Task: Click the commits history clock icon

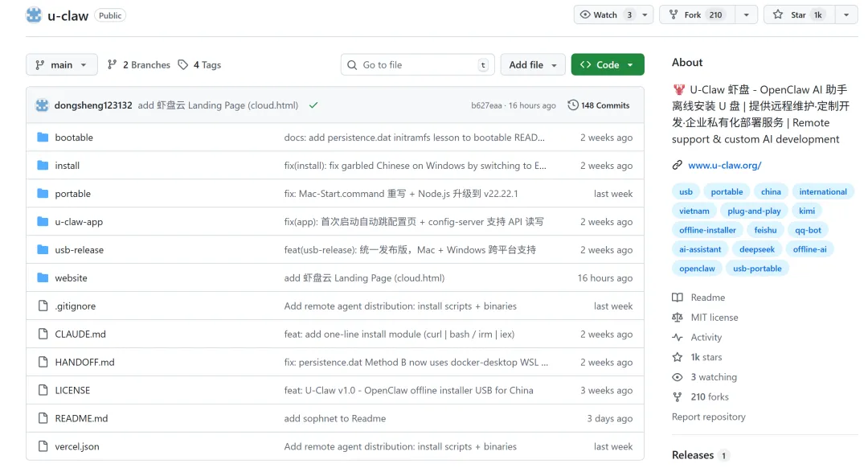Action: 573,105
